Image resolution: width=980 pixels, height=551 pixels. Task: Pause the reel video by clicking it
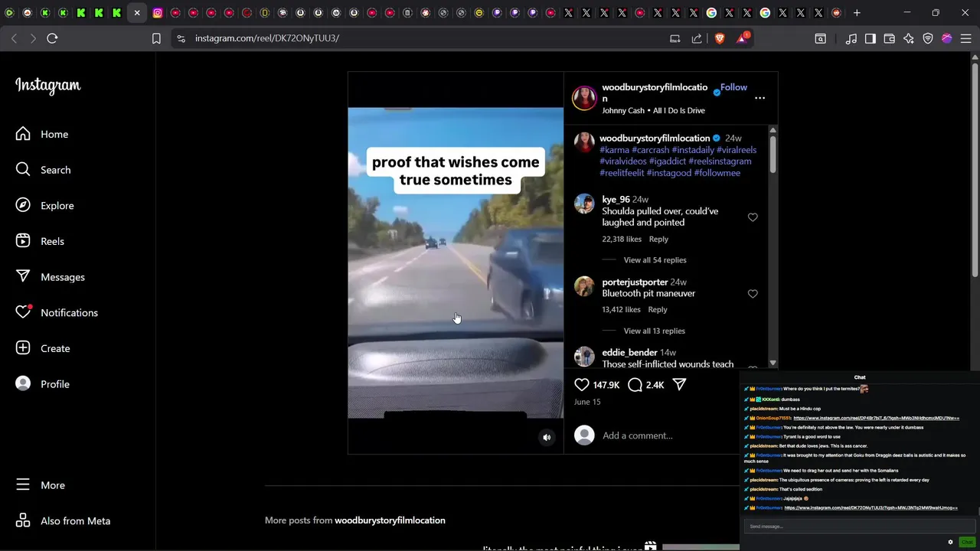[x=456, y=262]
